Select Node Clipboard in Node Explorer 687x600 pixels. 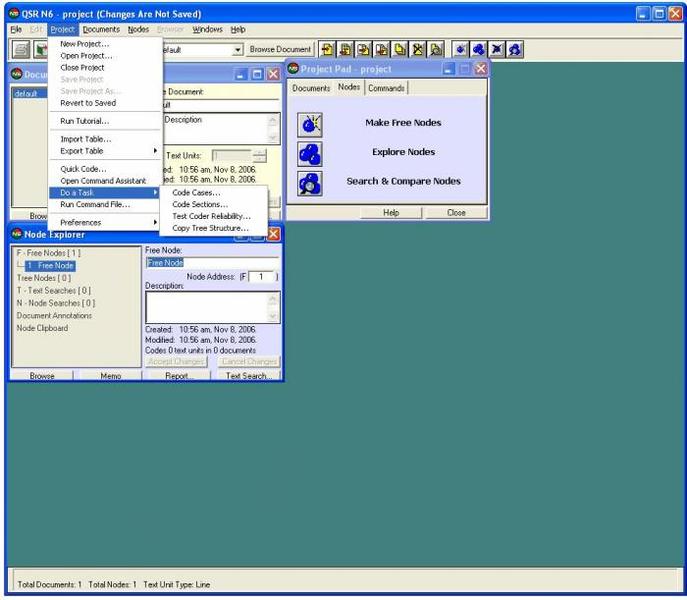[x=42, y=328]
